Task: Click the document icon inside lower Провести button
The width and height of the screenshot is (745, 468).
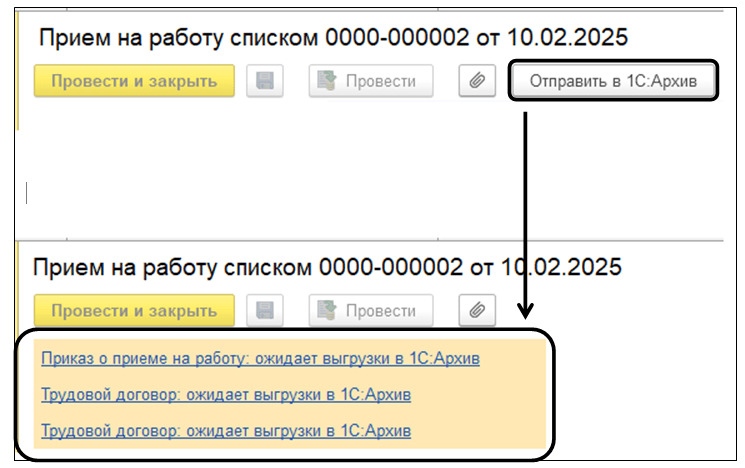Action: coord(327,310)
